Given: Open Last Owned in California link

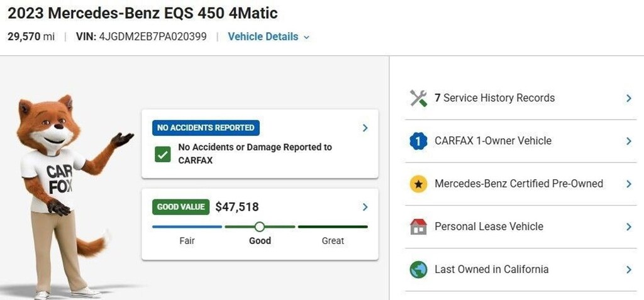Looking at the screenshot, I should coord(492,269).
